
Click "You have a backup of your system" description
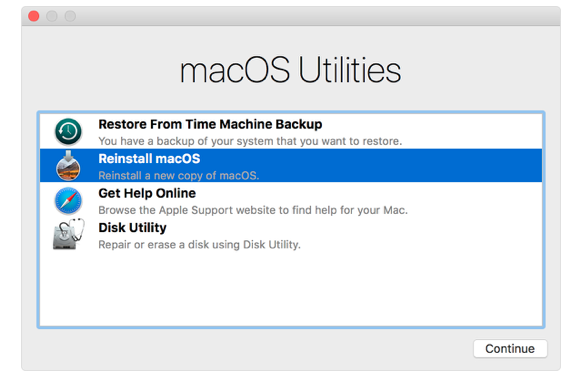coord(250,141)
